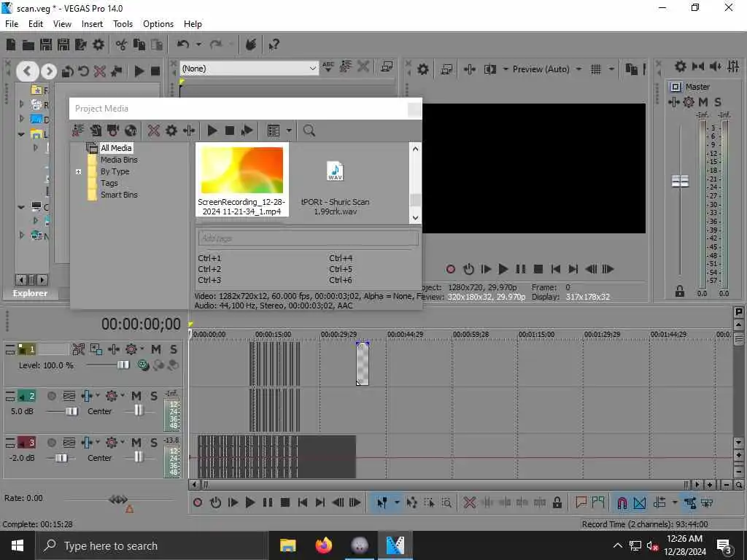Solo audio track 2
The image size is (747, 560).
154,396
